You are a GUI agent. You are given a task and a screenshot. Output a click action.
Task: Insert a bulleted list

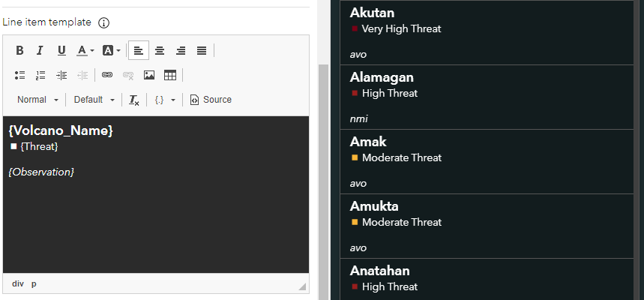pos(19,75)
